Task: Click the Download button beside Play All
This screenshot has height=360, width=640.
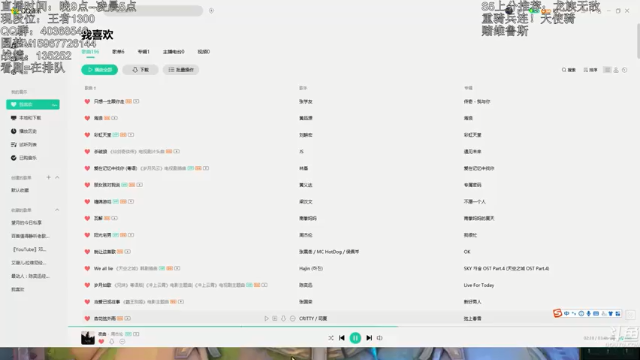Action: click(x=140, y=70)
